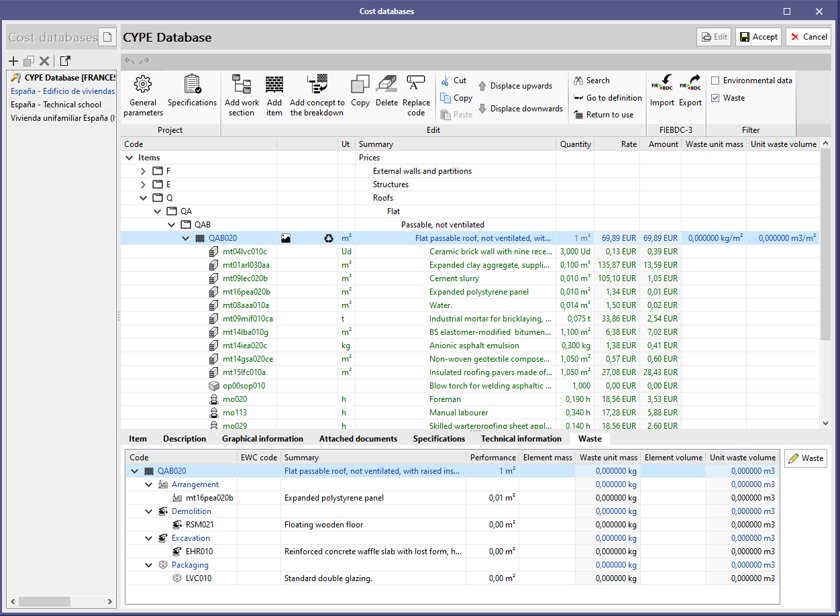Collapse the Arrangement waste group
Image resolution: width=840 pixels, height=616 pixels.
[148, 484]
